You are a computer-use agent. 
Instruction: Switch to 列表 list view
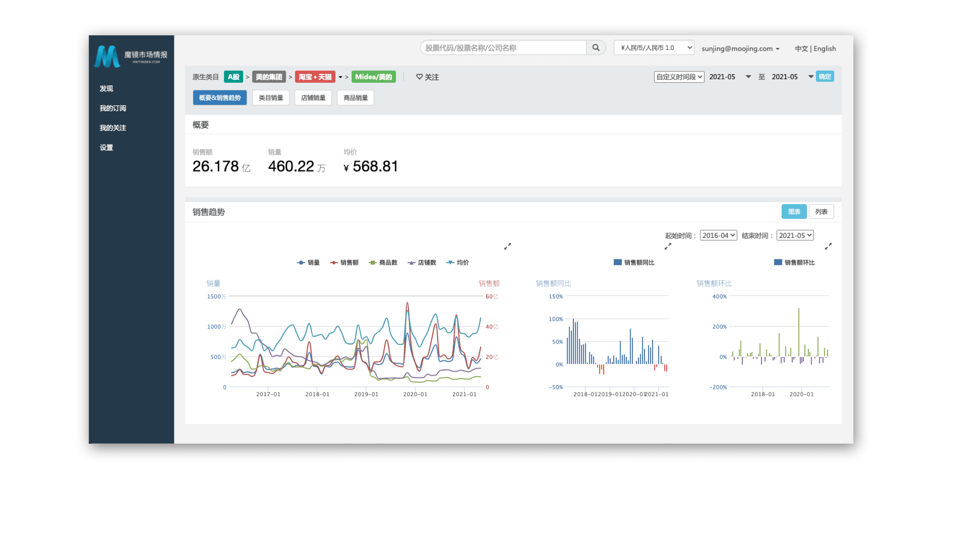coord(821,211)
